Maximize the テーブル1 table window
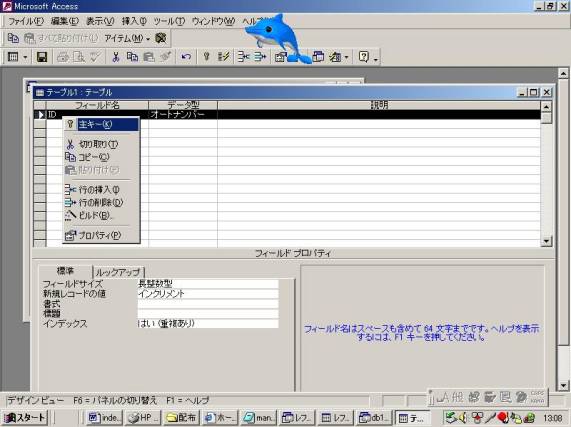The image size is (571, 427). pos(533,92)
